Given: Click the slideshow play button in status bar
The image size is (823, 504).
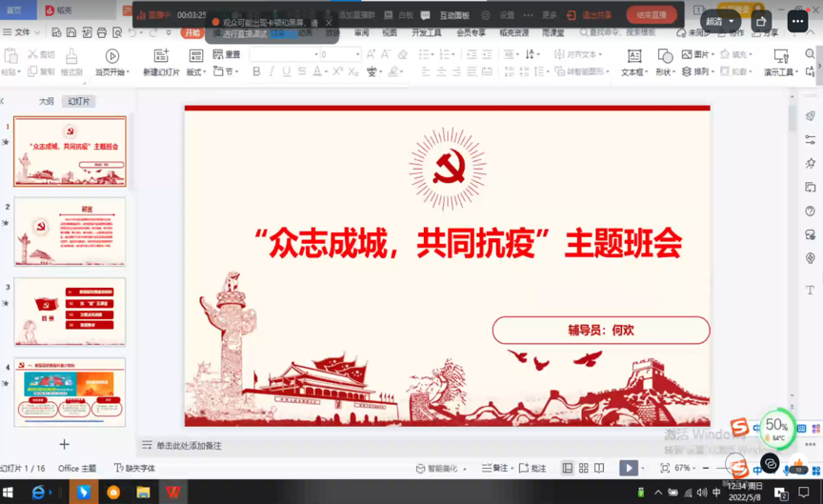Looking at the screenshot, I should click(629, 468).
